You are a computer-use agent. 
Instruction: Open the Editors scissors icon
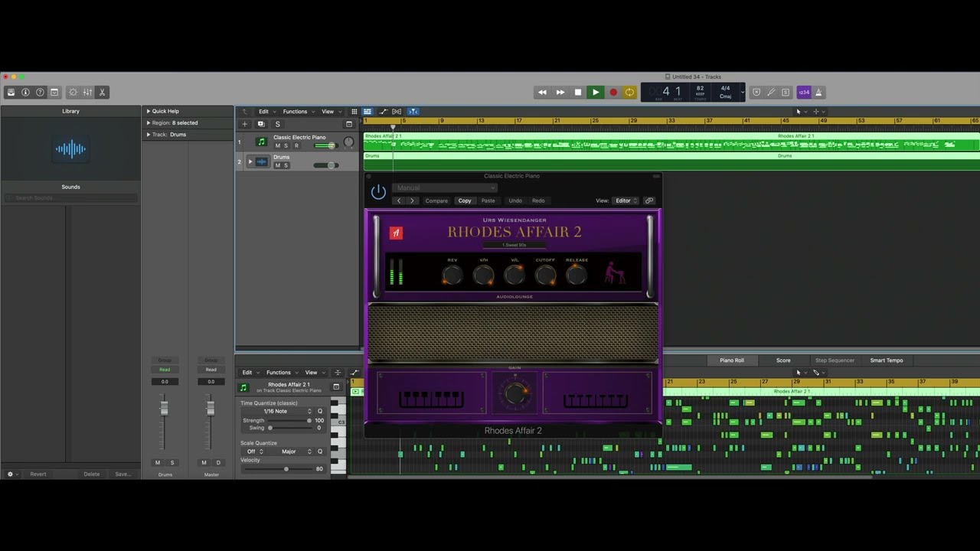click(x=102, y=93)
